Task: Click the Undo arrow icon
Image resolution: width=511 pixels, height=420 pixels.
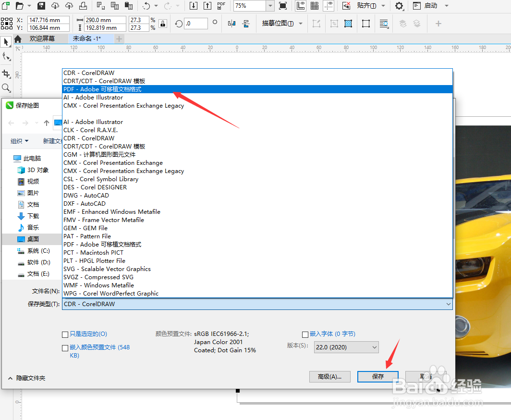Action: tap(146, 6)
